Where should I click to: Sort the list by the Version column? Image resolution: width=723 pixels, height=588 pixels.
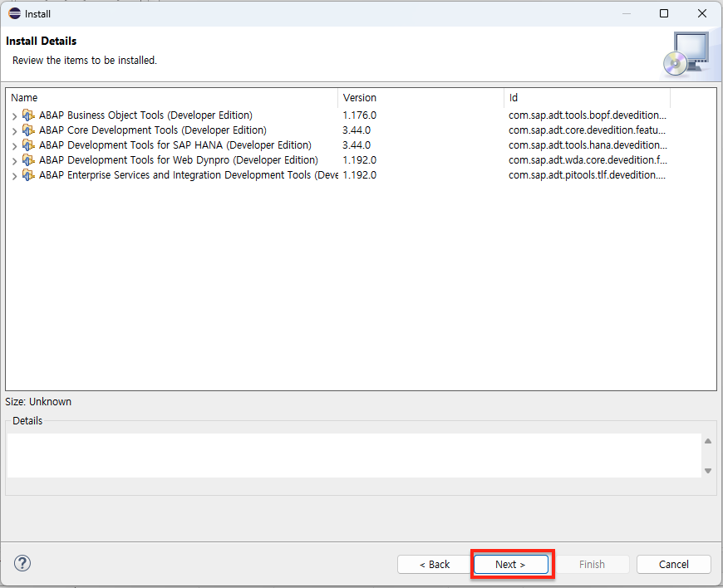coord(421,98)
